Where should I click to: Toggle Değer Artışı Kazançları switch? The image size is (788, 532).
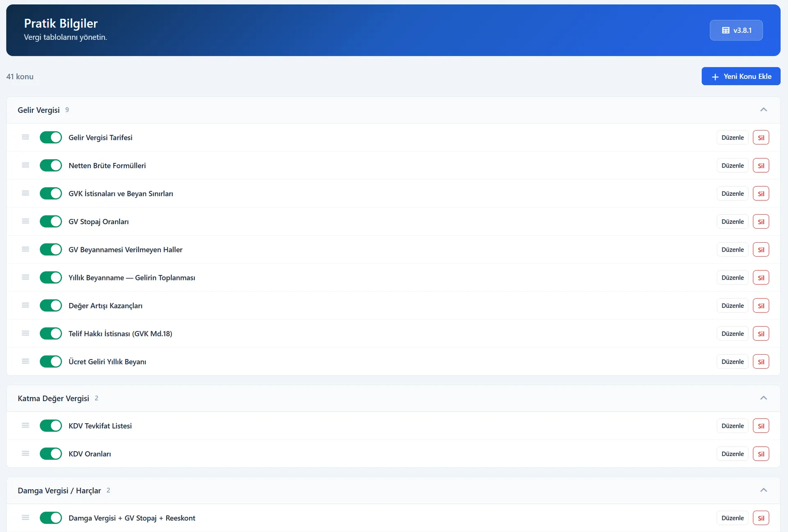pyautogui.click(x=51, y=305)
